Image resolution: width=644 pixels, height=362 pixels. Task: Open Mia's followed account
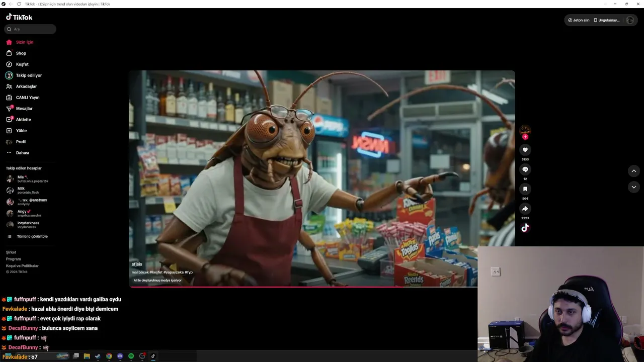tap(28, 179)
